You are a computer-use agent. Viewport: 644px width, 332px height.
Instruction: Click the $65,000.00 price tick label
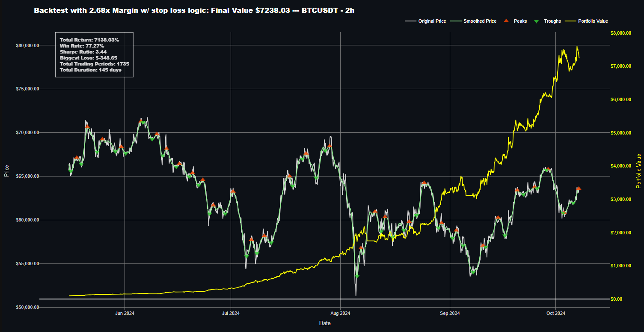click(27, 176)
